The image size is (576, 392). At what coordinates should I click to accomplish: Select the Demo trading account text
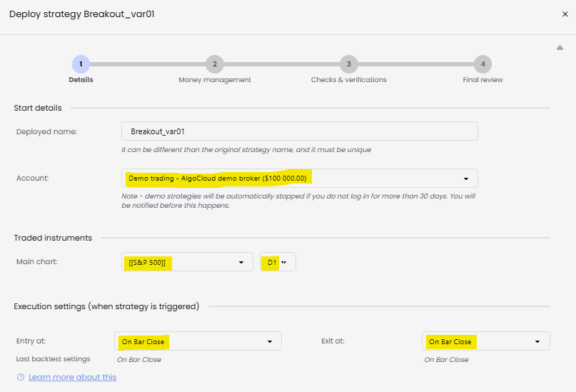(x=218, y=179)
